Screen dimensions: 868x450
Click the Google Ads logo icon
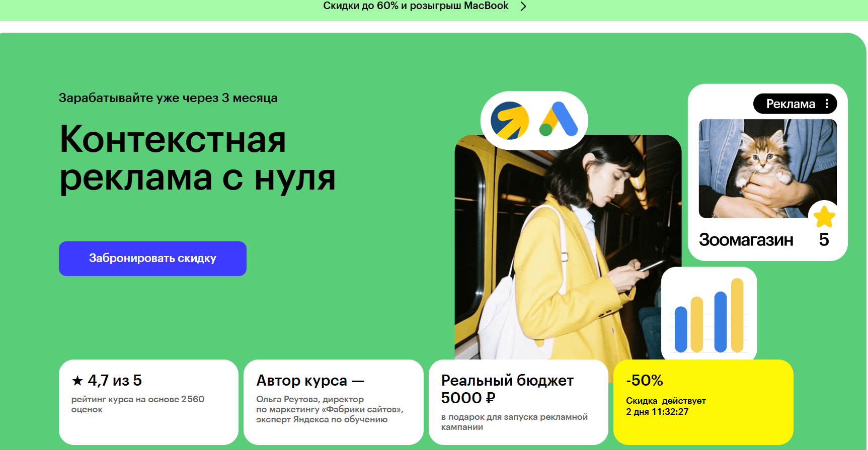[x=559, y=119]
